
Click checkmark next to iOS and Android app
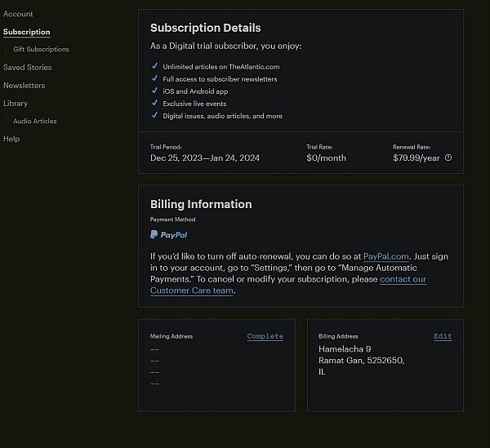click(x=154, y=91)
